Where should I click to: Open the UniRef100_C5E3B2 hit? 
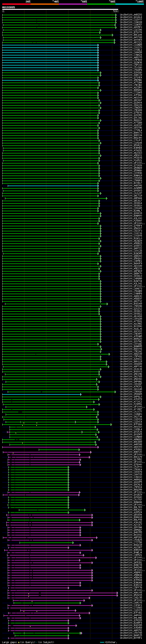click(131, 85)
